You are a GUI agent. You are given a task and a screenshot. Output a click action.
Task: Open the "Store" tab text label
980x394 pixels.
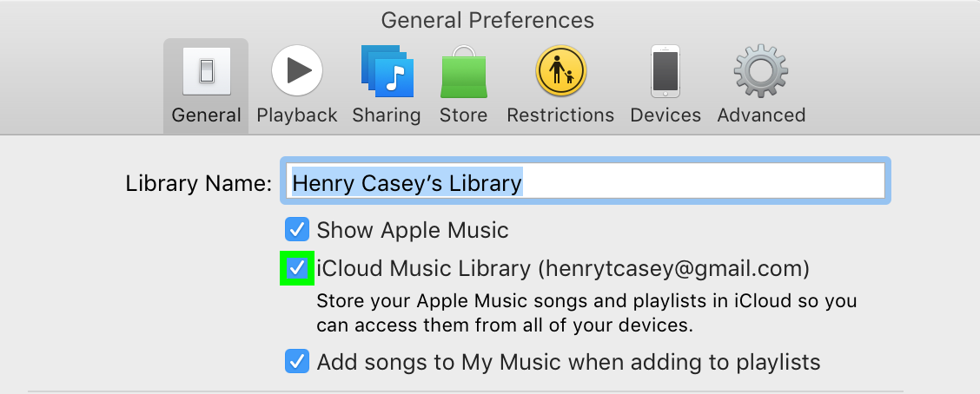pos(463,115)
